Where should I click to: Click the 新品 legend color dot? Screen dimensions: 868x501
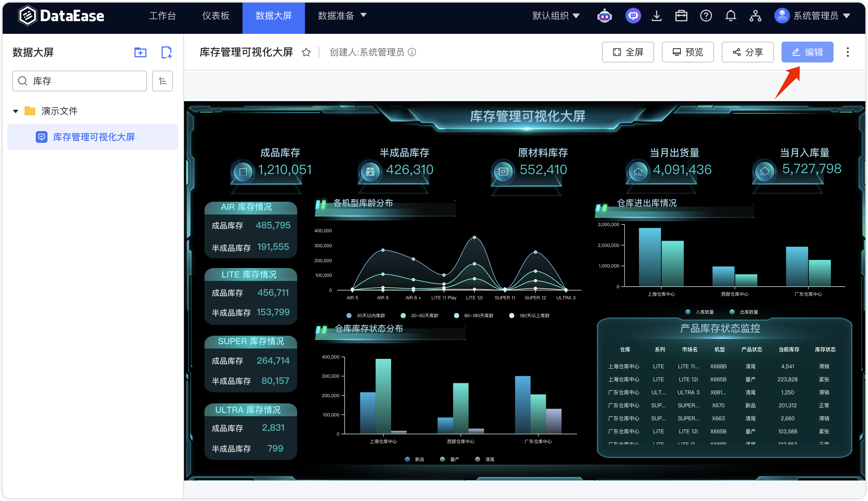[407, 459]
